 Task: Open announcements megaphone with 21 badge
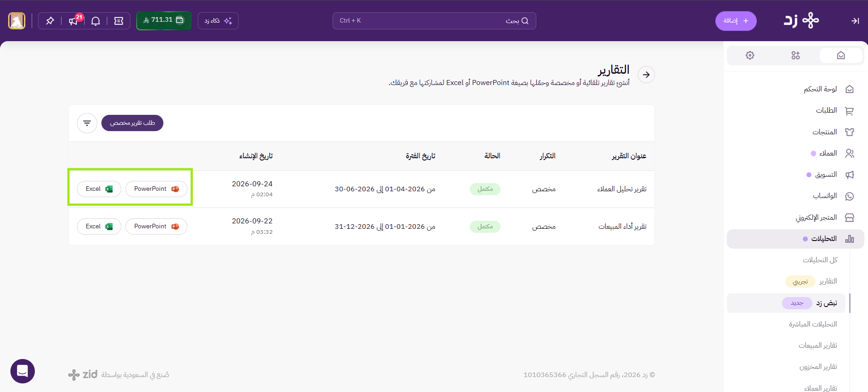point(73,21)
